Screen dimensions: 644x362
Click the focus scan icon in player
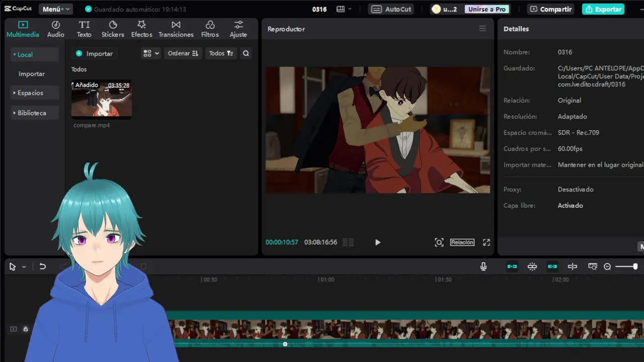[x=439, y=242]
